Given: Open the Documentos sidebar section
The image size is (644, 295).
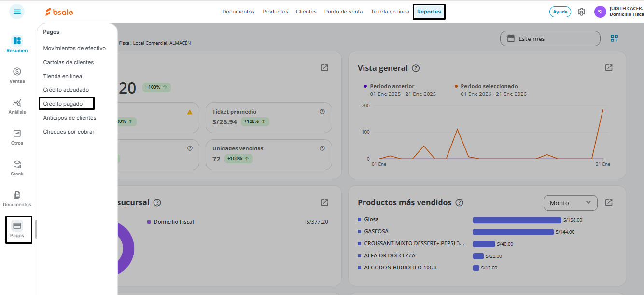Looking at the screenshot, I should [17, 198].
